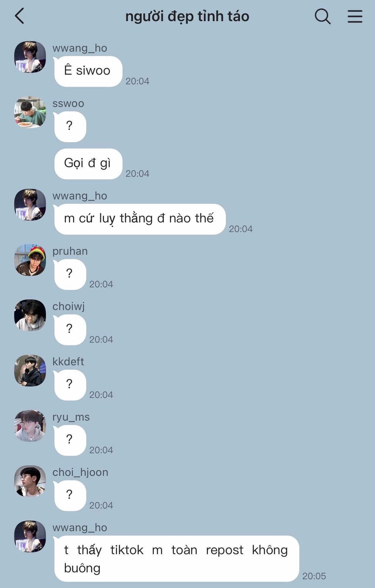The image size is (375, 588).
Task: Open the chat search magnifier icon
Action: click(323, 16)
